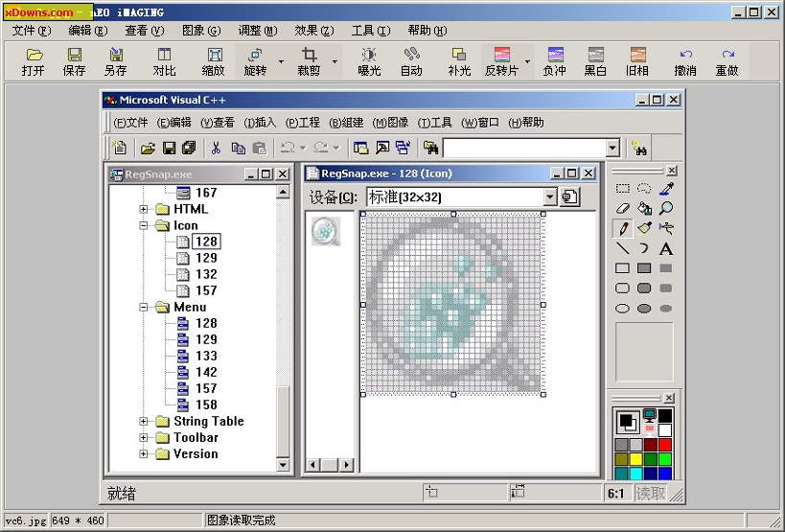Open the rotate options dropdown arrow

point(281,61)
